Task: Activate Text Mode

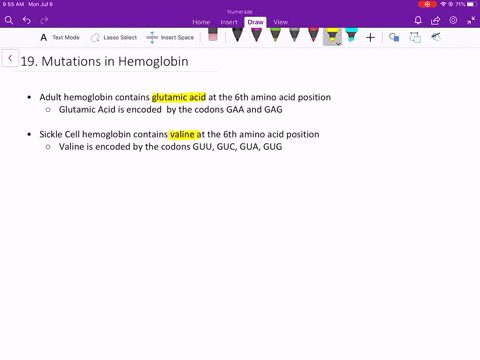Action: (60, 37)
